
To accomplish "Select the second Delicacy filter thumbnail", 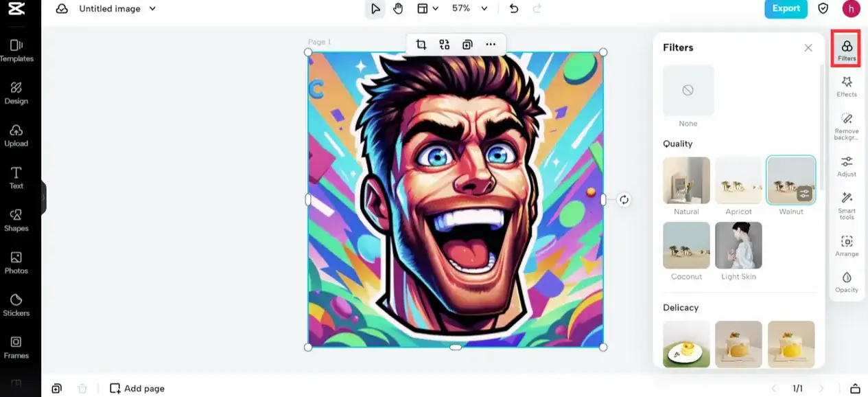I will [738, 344].
